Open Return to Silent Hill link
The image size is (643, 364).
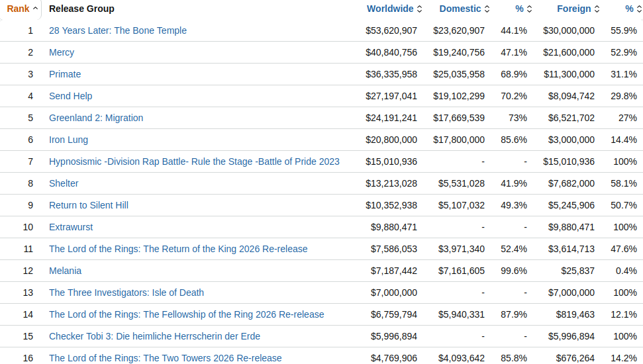point(89,205)
